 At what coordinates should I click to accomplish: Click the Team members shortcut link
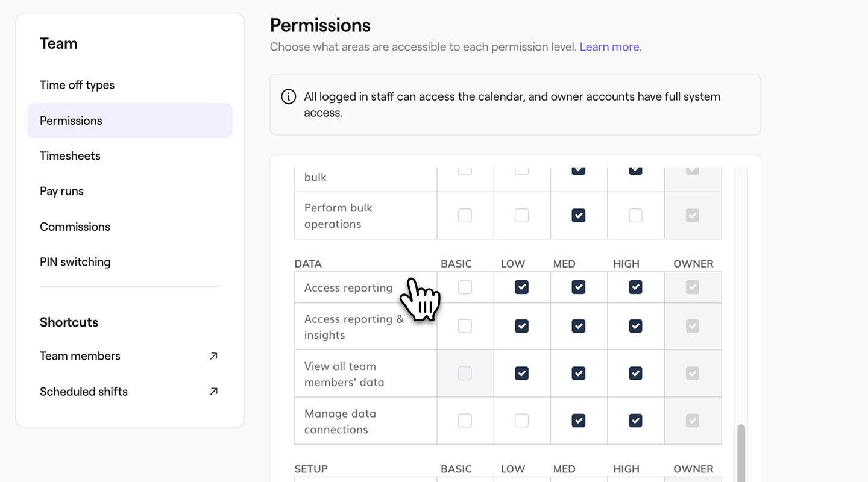[x=80, y=356]
